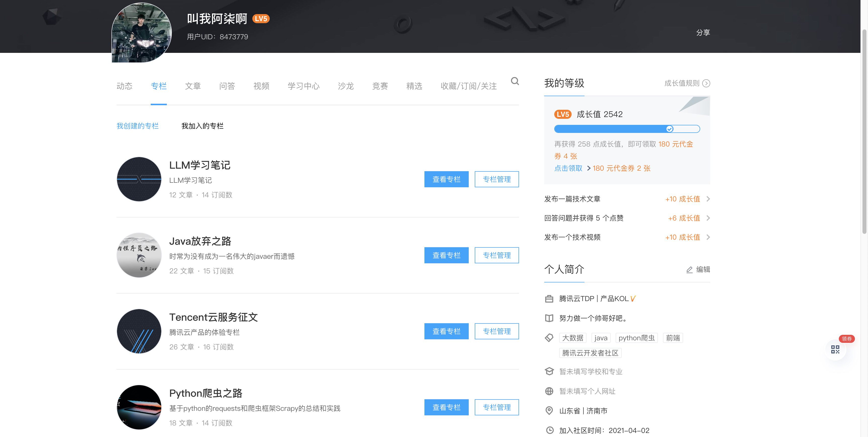Click the 点击领取 link
Viewport: 868px width, 437px height.
pos(568,168)
